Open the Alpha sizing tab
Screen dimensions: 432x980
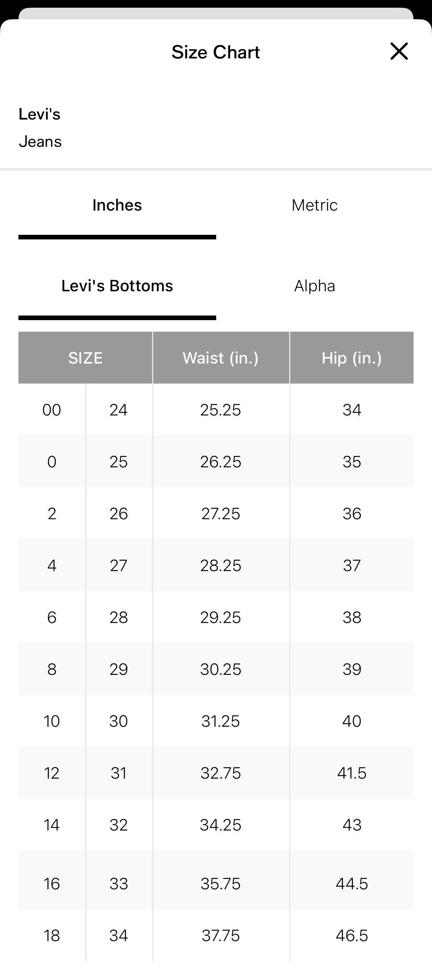[314, 286]
